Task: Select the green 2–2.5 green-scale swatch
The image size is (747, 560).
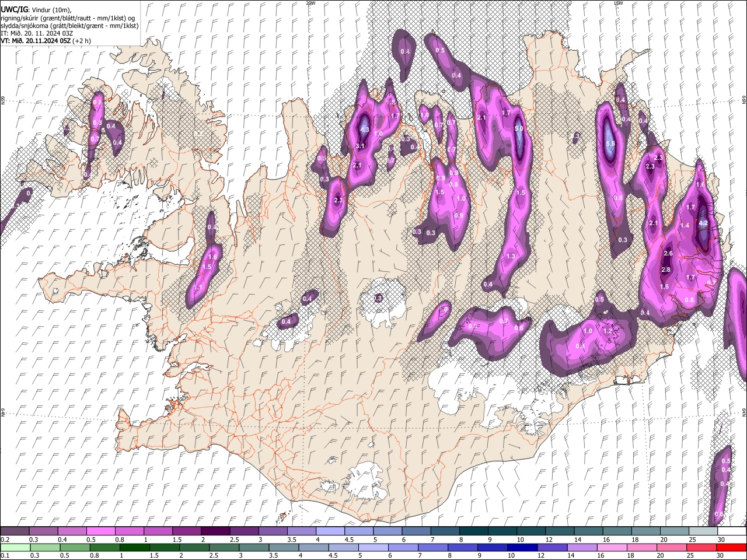Action: (194, 547)
